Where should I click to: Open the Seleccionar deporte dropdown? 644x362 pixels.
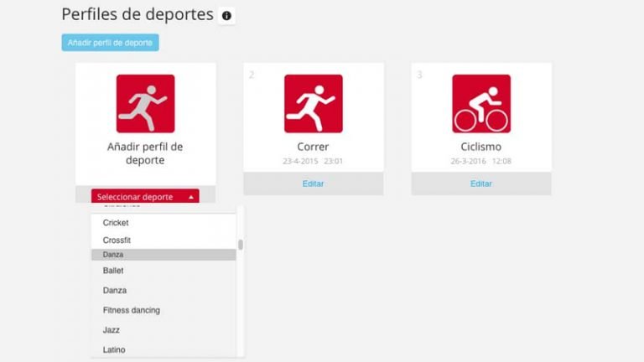(145, 196)
